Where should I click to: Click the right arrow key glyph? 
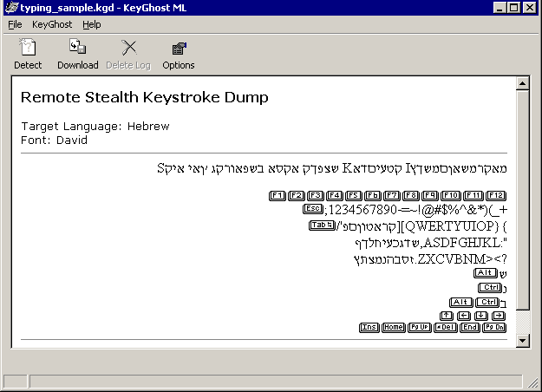pyautogui.click(x=498, y=316)
